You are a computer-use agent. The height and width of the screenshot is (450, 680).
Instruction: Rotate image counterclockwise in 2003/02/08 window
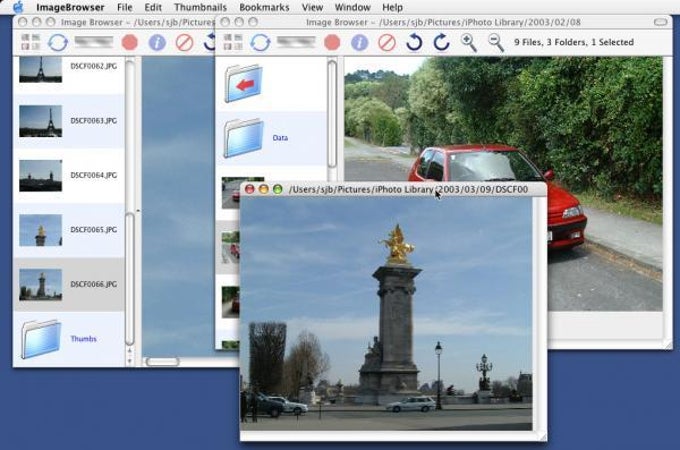coord(414,42)
